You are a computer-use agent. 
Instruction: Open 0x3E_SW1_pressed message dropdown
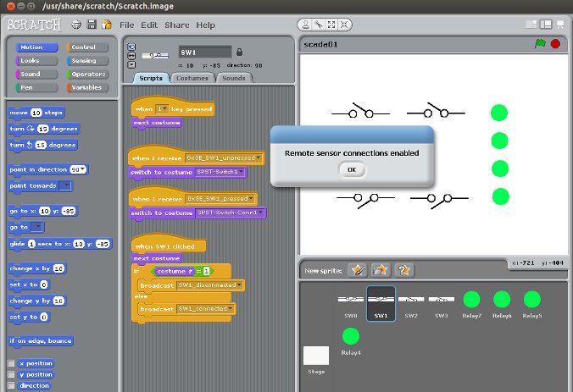tap(251, 199)
